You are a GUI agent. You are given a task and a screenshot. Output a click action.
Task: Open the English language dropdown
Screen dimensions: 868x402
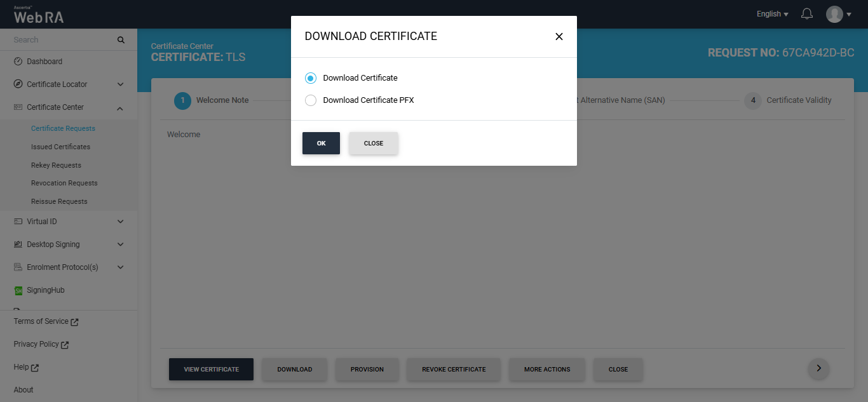(x=772, y=14)
